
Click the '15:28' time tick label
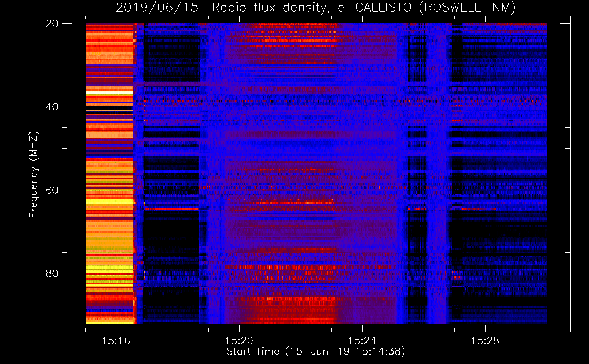click(485, 341)
